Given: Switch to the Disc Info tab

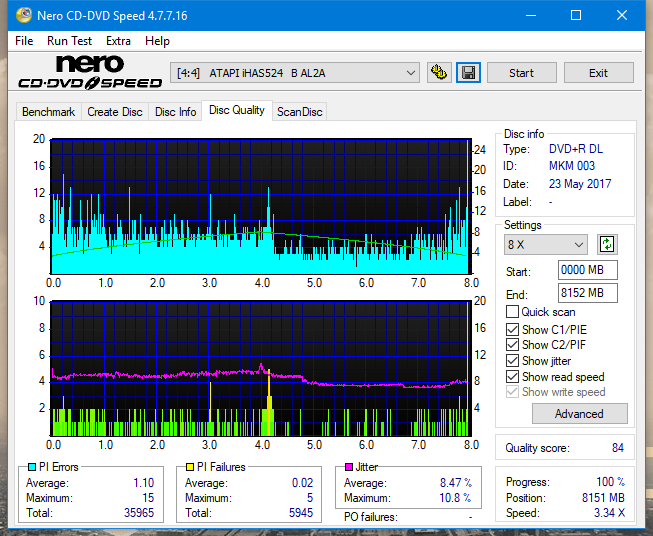Looking at the screenshot, I should [175, 112].
